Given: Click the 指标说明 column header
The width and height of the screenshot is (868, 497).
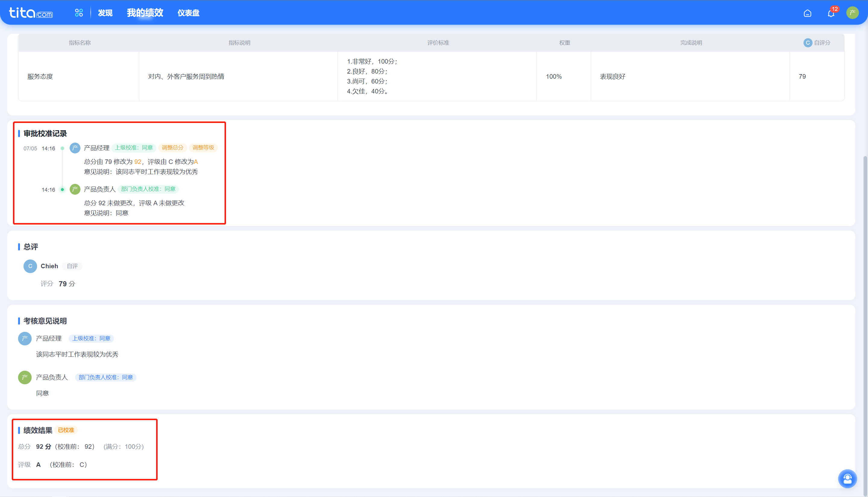Looking at the screenshot, I should tap(239, 43).
